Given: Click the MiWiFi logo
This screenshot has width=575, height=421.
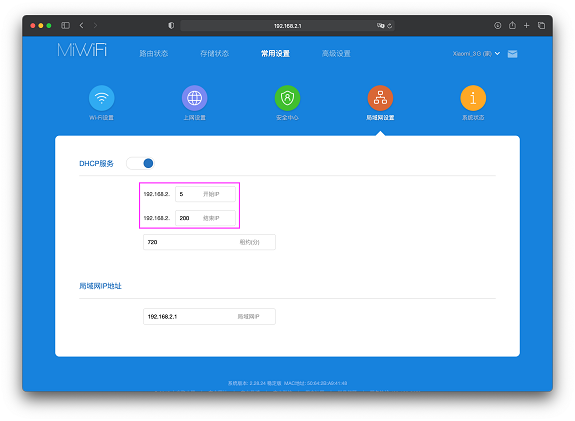Looking at the screenshot, I should (82, 50).
